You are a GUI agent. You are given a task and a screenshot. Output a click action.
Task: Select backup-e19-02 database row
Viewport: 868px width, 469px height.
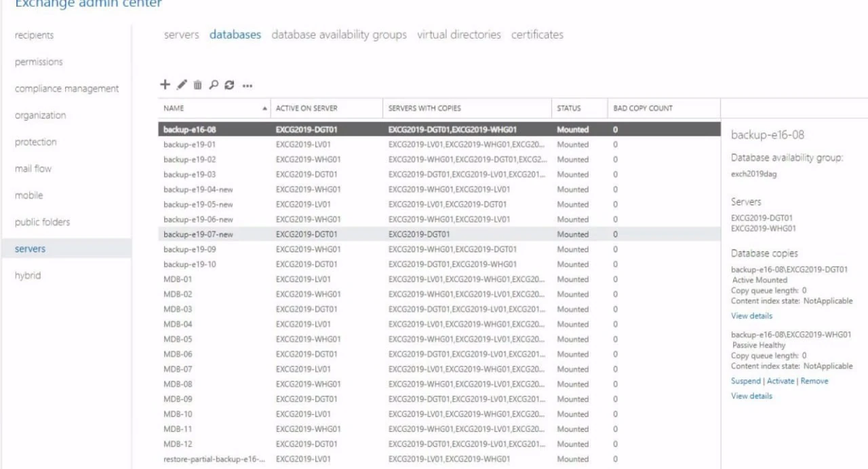[439, 160]
